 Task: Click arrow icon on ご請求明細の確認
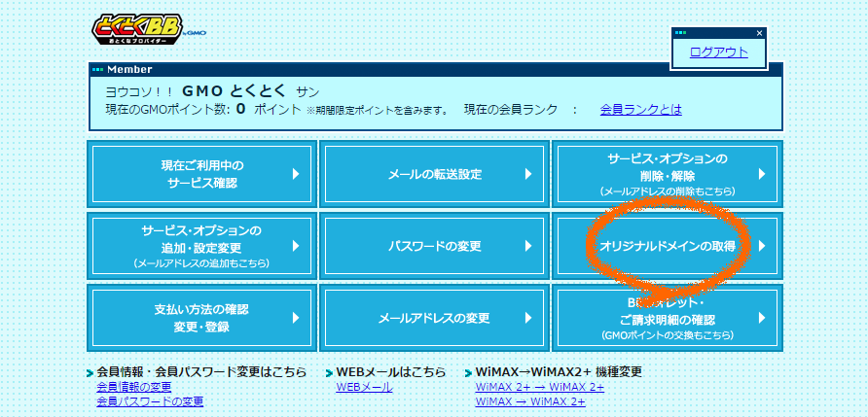[x=762, y=318]
